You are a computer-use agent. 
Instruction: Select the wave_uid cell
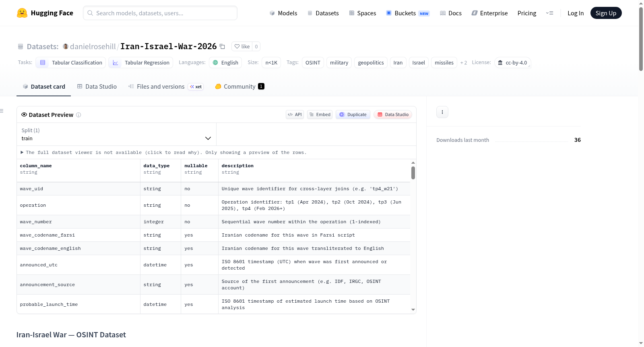pos(78,189)
